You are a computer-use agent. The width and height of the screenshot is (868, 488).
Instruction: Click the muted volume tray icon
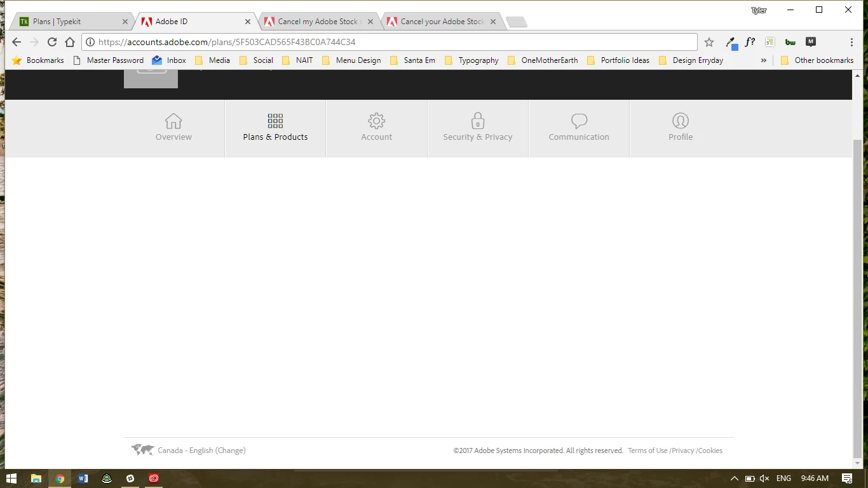pos(764,478)
